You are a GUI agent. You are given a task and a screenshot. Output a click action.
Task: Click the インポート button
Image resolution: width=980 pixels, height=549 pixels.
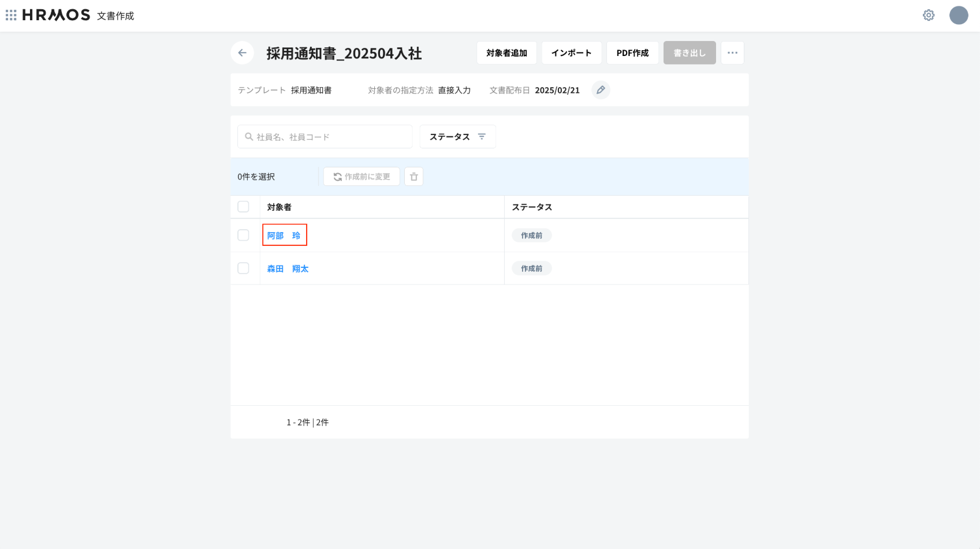click(x=571, y=53)
